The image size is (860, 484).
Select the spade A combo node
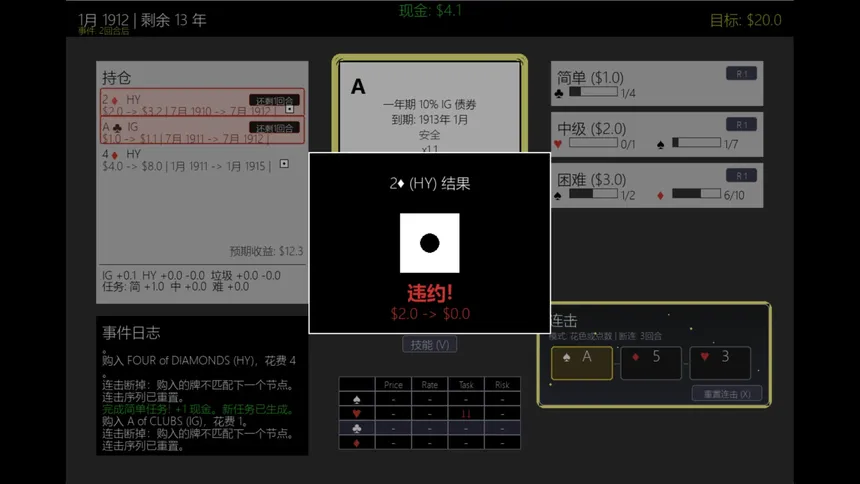coord(581,363)
